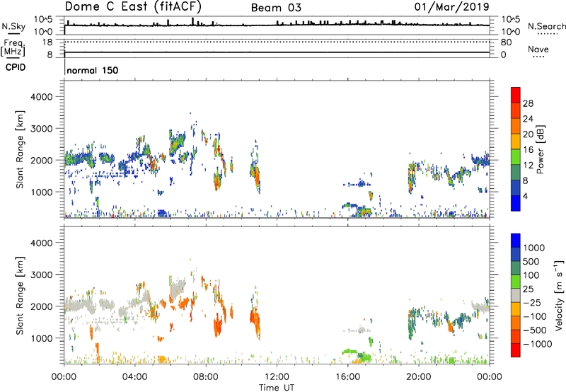Click the '1000' tick on Velocity colorbar
The width and height of the screenshot is (566, 392).
pyautogui.click(x=533, y=248)
